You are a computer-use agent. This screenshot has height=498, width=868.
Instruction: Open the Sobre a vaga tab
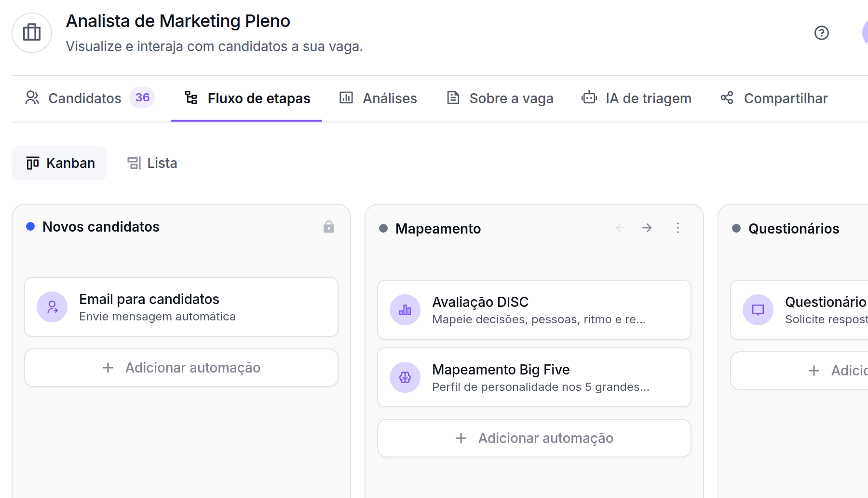[500, 98]
